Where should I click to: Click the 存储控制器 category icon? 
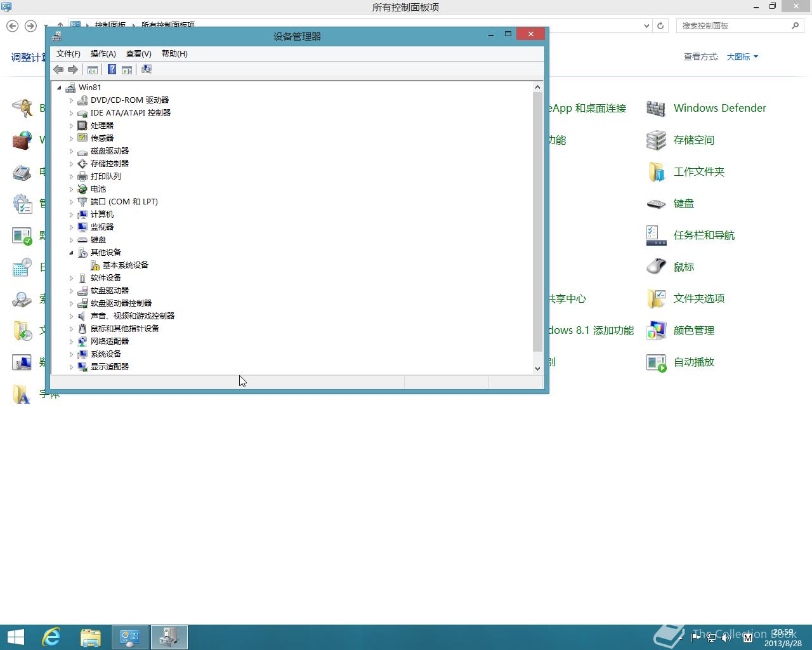coord(82,163)
